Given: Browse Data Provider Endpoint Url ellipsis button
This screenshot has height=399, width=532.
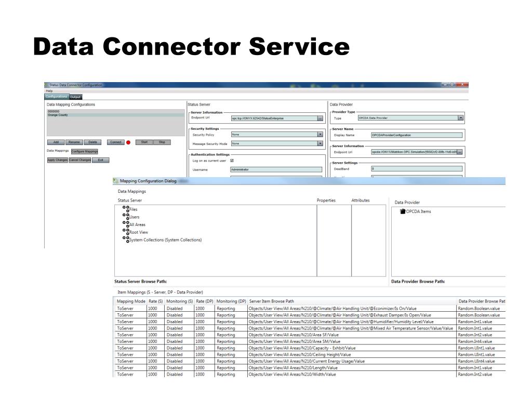Looking at the screenshot, I should (x=460, y=152).
